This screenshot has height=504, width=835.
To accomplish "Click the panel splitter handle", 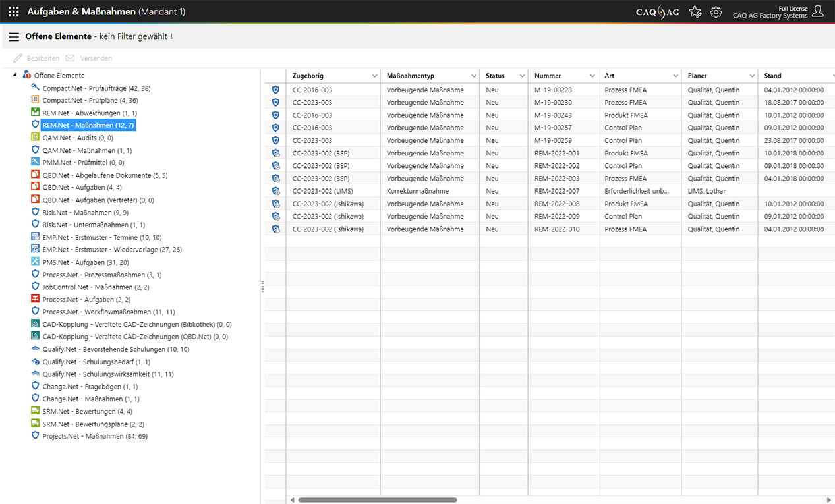I will click(262, 286).
